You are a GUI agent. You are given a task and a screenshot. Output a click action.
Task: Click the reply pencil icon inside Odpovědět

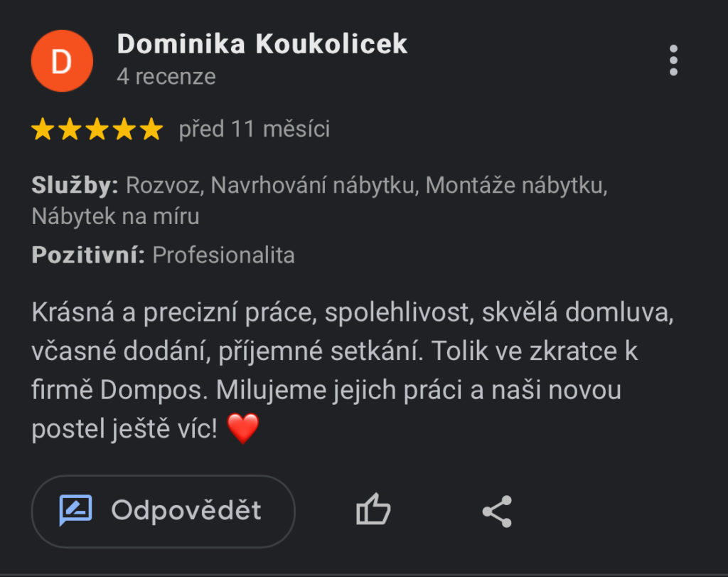tap(75, 510)
